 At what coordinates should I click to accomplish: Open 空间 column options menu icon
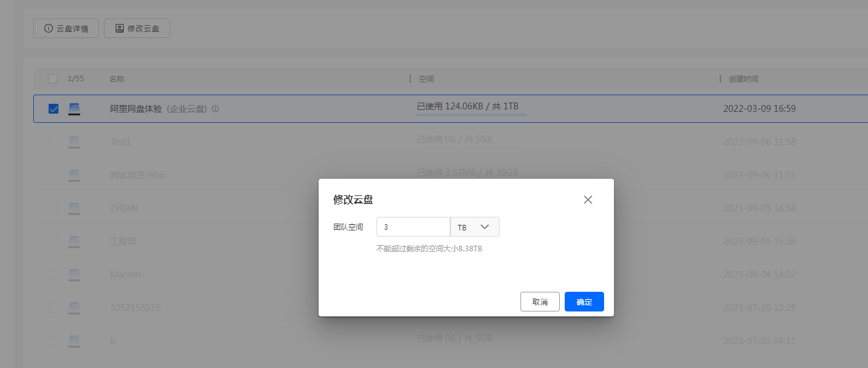pos(411,79)
